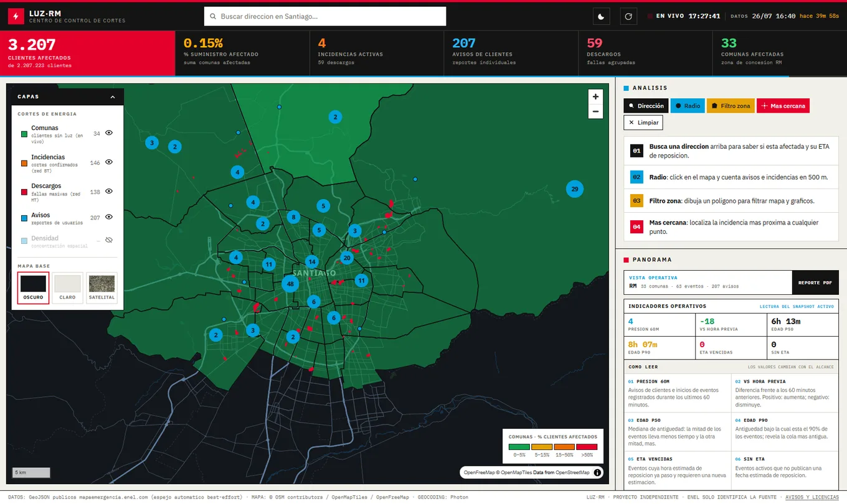Click the Limpiar button
This screenshot has width=847, height=504.
643,123
